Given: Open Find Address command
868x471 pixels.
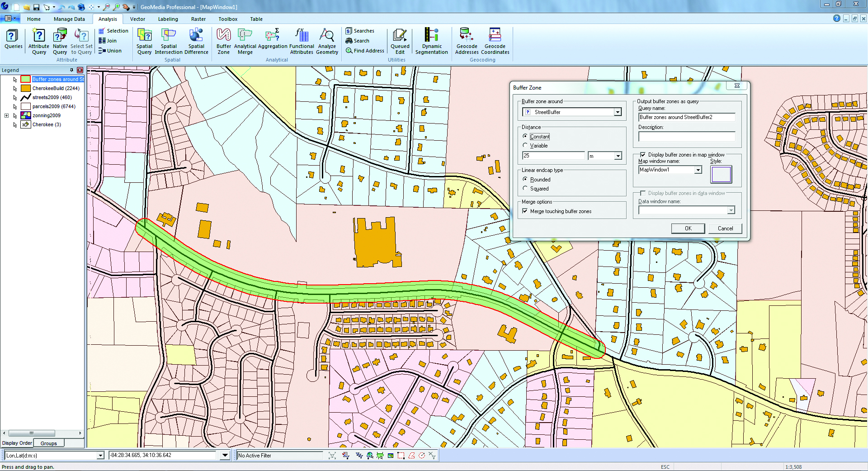Looking at the screenshot, I should (365, 51).
